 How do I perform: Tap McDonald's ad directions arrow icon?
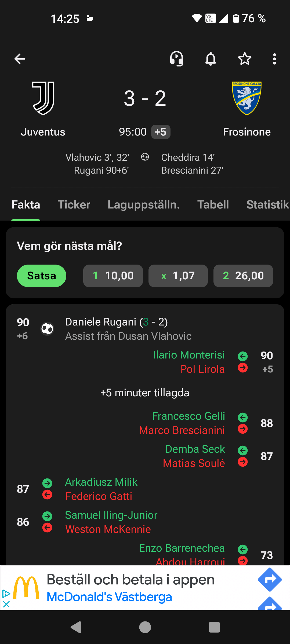(x=270, y=580)
